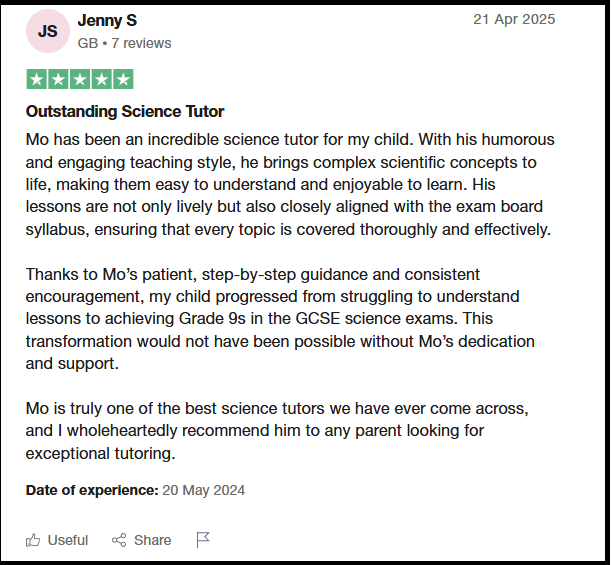Mark review as Useful via text label
Image resolution: width=611 pixels, height=565 pixels.
68,540
